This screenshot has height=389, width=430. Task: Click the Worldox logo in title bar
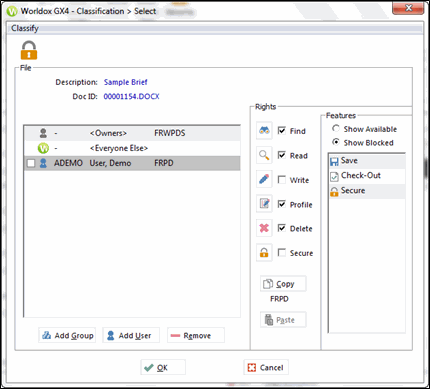tap(12, 11)
